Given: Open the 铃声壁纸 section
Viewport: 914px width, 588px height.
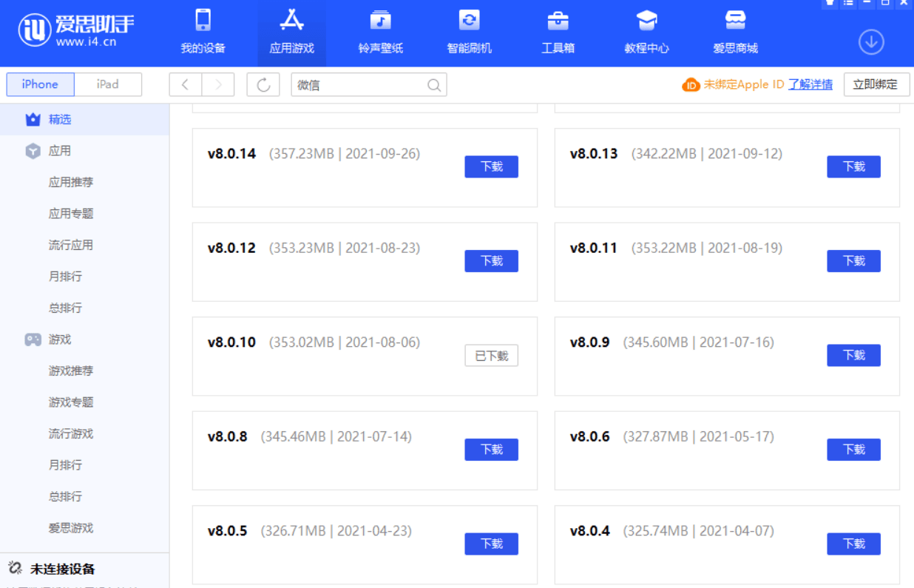Looking at the screenshot, I should (x=380, y=33).
